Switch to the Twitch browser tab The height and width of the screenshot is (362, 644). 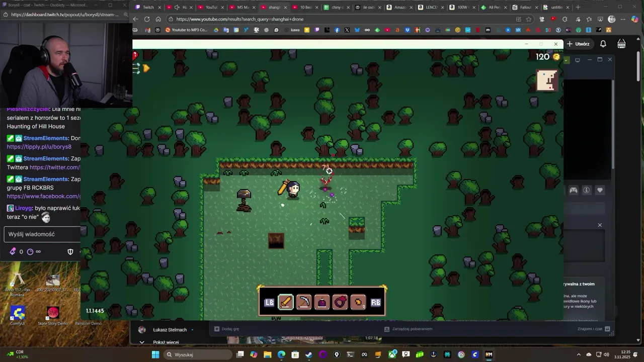[x=148, y=7]
